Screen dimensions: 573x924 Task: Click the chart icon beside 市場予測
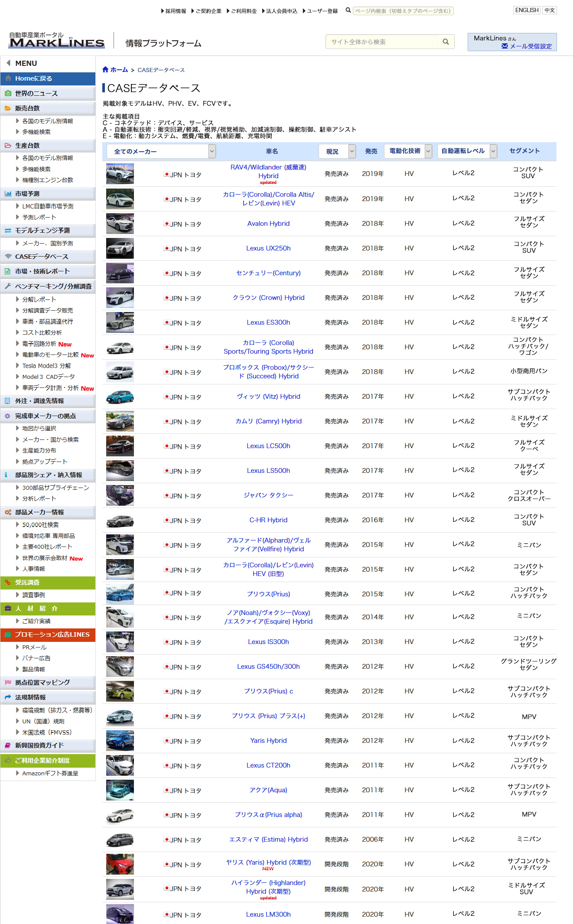8,194
